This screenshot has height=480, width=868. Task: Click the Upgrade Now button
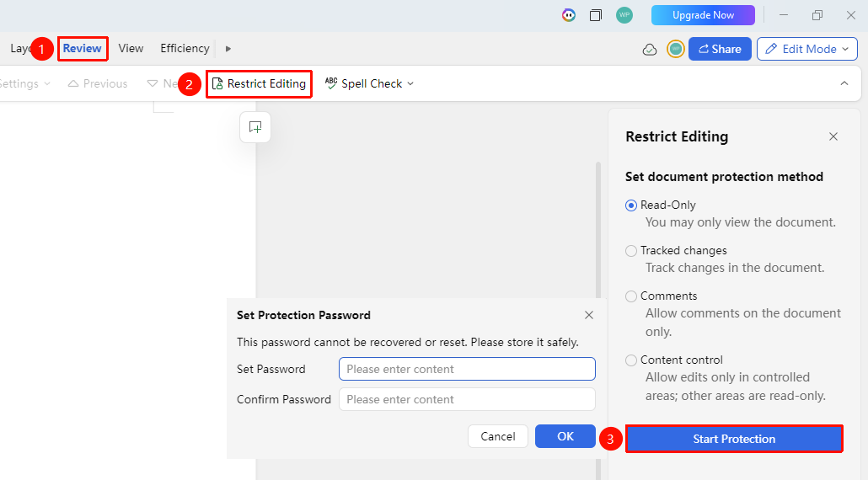click(x=703, y=15)
